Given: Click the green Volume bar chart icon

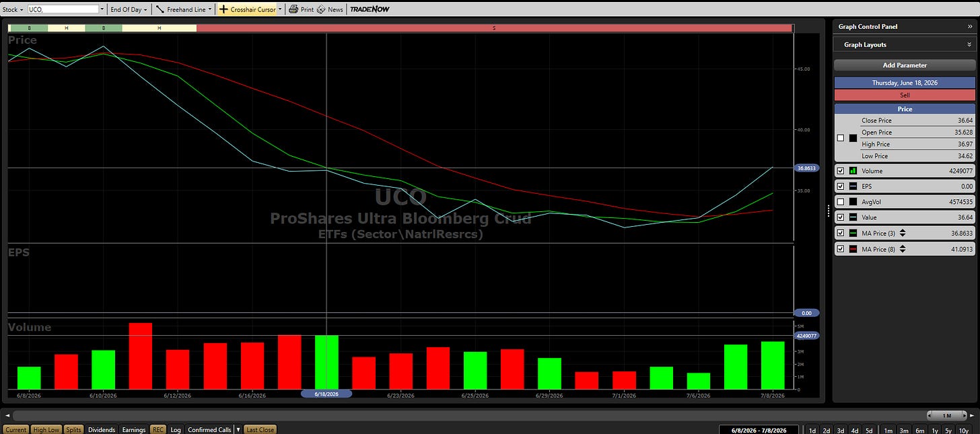Looking at the screenshot, I should (x=853, y=171).
